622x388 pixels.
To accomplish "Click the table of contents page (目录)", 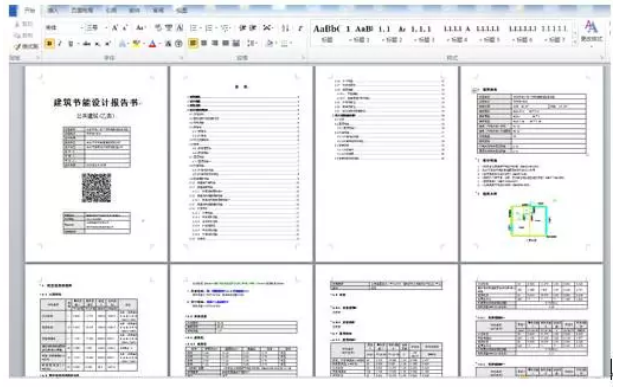I will (x=241, y=163).
